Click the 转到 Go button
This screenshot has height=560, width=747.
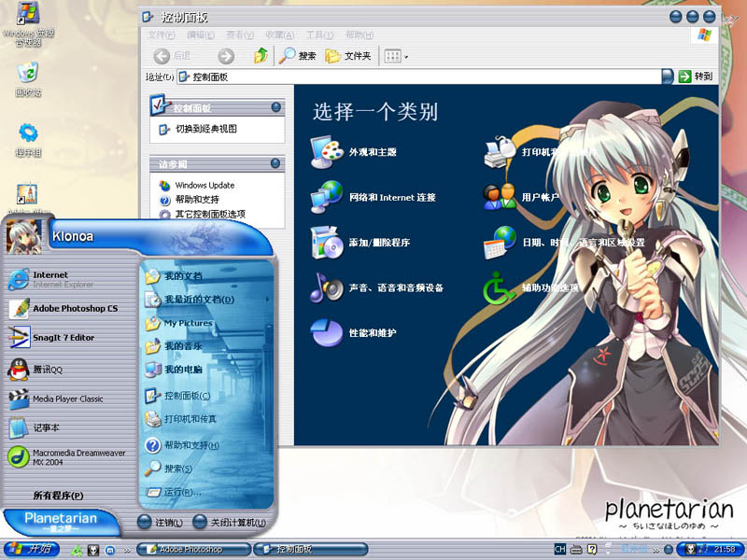(x=696, y=77)
